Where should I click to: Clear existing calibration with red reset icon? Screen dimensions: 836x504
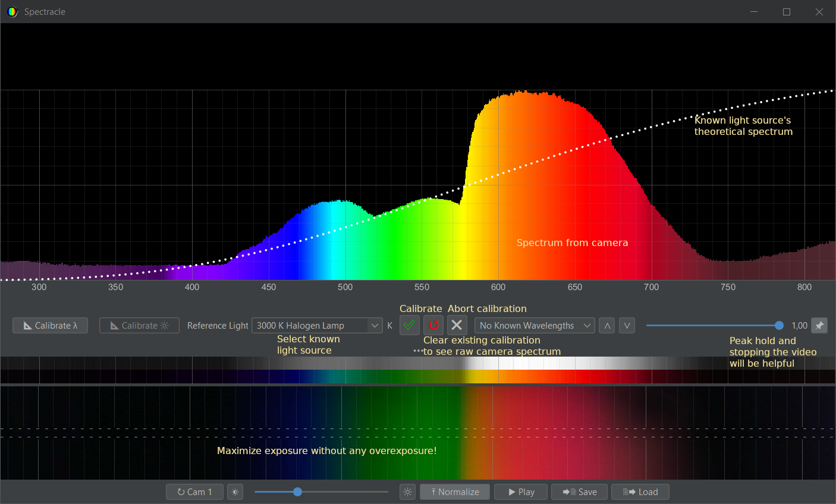(433, 325)
